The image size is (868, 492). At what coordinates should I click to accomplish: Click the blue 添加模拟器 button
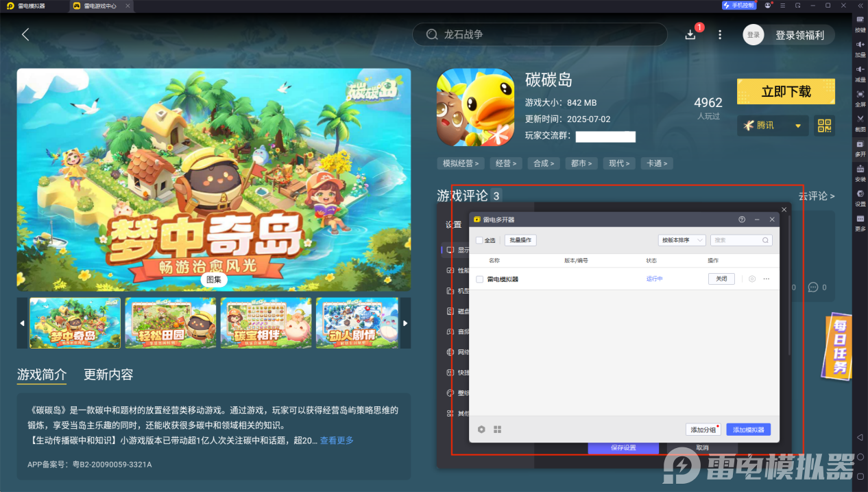pyautogui.click(x=748, y=430)
